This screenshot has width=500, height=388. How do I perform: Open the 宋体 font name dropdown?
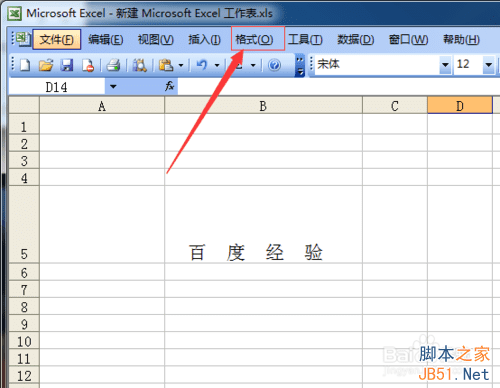click(445, 64)
